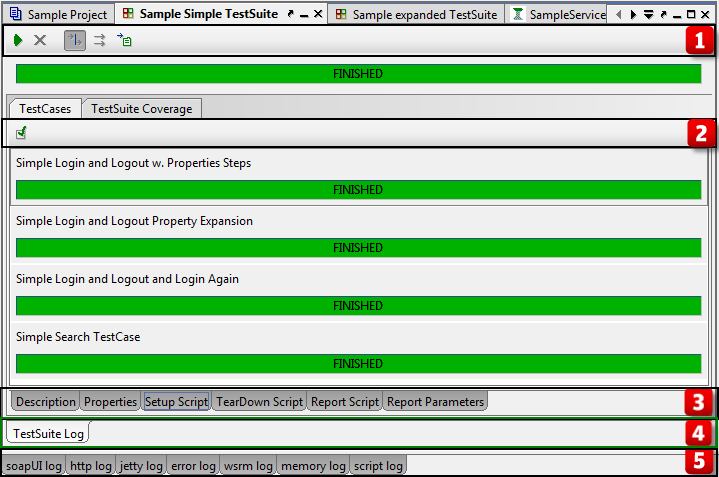
Task: Click the detach desktop panel icon at top right
Action: pyautogui.click(x=664, y=15)
